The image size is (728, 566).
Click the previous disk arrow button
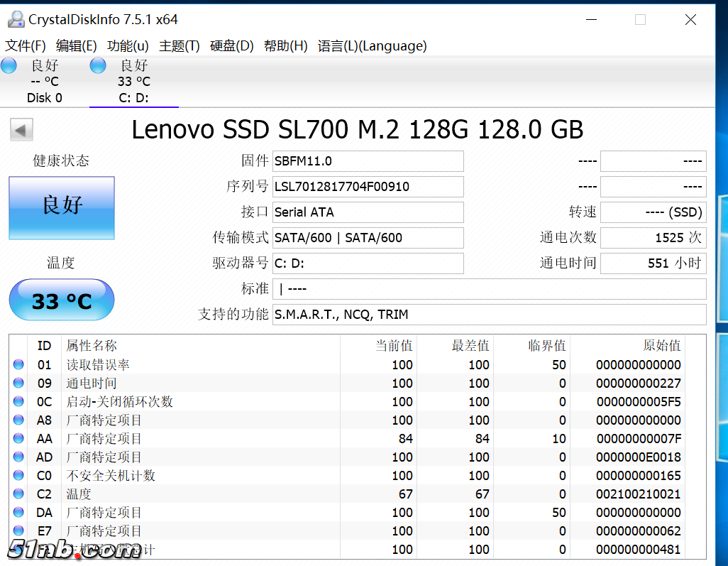coord(21,130)
